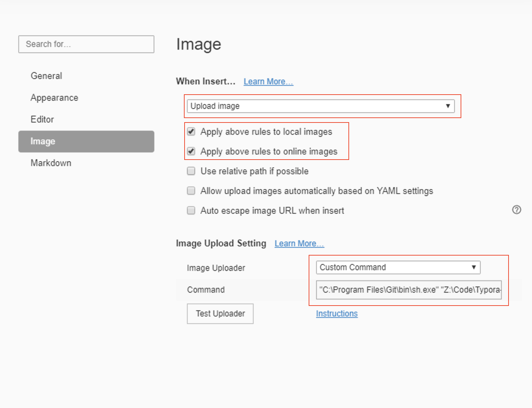This screenshot has width=532, height=408.
Task: Enable Allow upload images automatically via YAML
Action: (191, 191)
